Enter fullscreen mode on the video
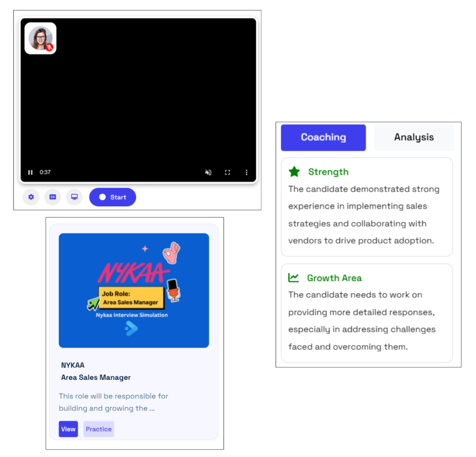Viewport: 476px width, 457px height. click(x=227, y=172)
